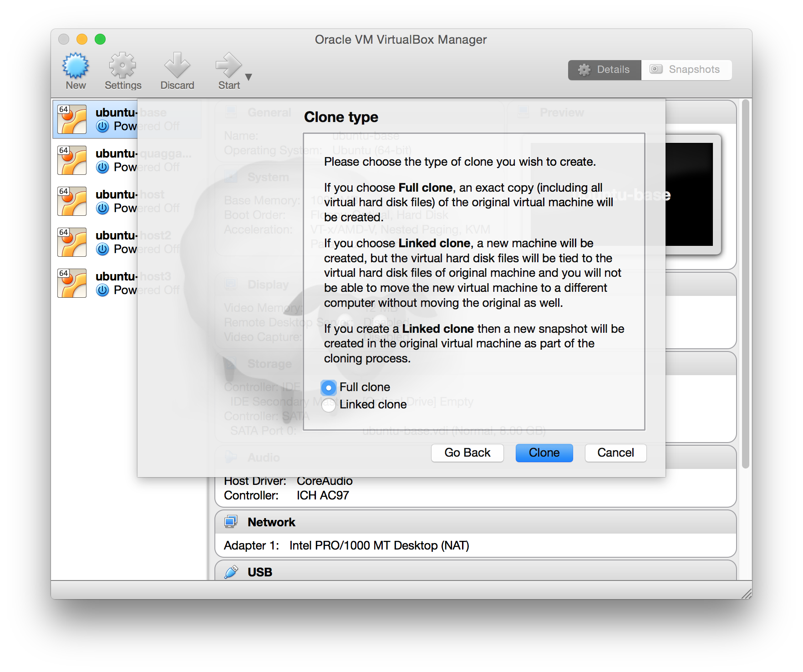This screenshot has height=672, width=803.
Task: Click the ubuntu-quagga VM icon
Action: click(x=72, y=160)
